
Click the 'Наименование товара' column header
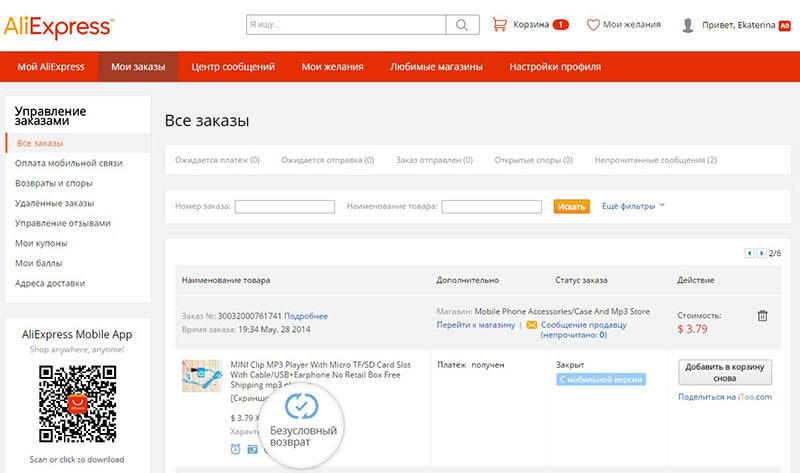pyautogui.click(x=226, y=280)
